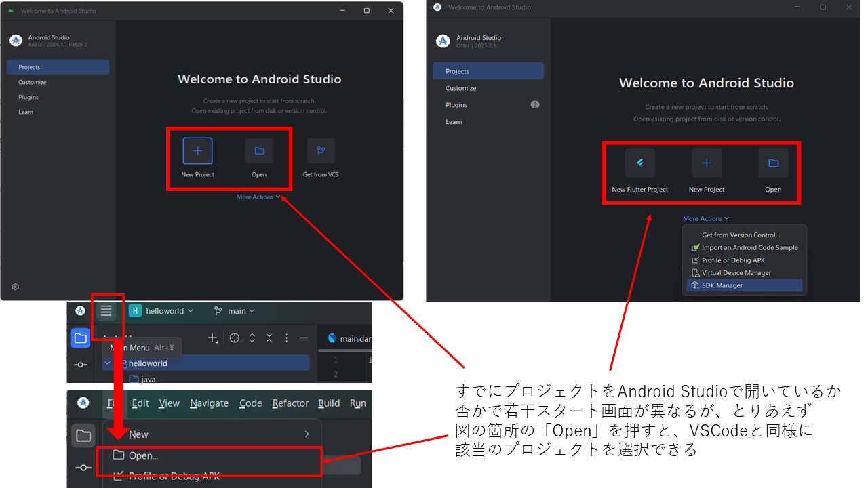The width and height of the screenshot is (868, 488).
Task: Open the main branch dropdown
Action: pos(235,310)
